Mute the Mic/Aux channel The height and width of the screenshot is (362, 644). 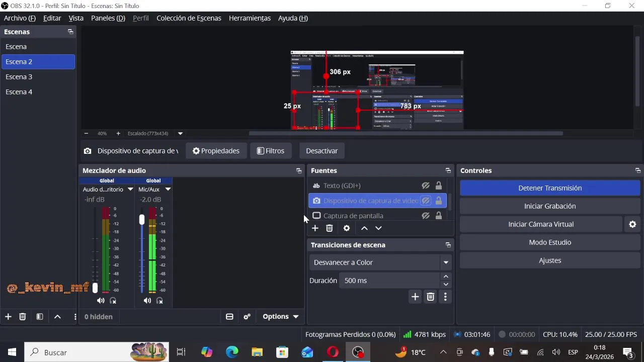147,301
